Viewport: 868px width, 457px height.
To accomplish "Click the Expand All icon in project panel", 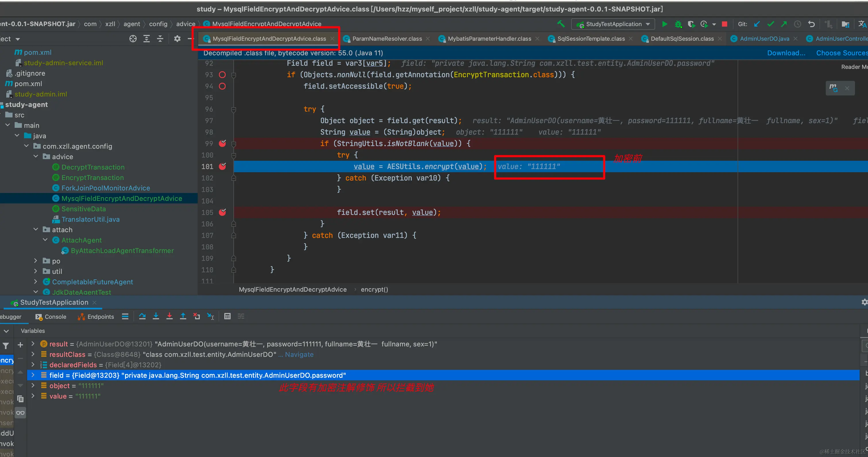I will (147, 39).
